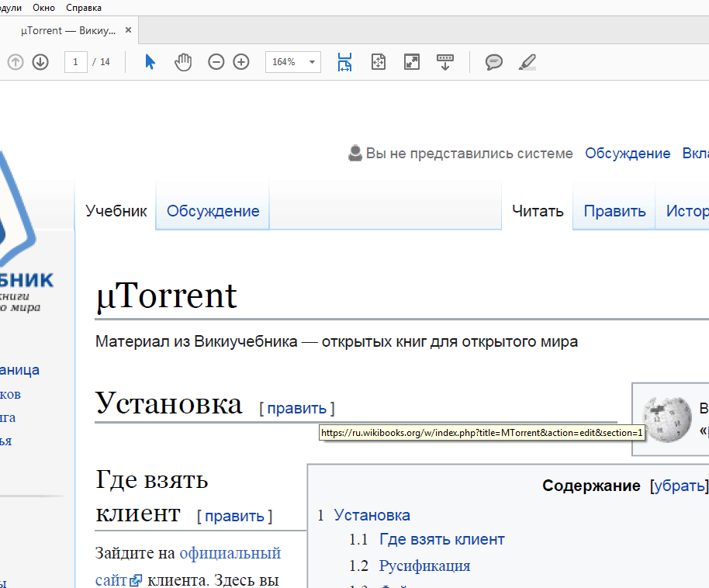709x588 pixels.
Task: Click the µTorrent page title
Action: coord(166,296)
